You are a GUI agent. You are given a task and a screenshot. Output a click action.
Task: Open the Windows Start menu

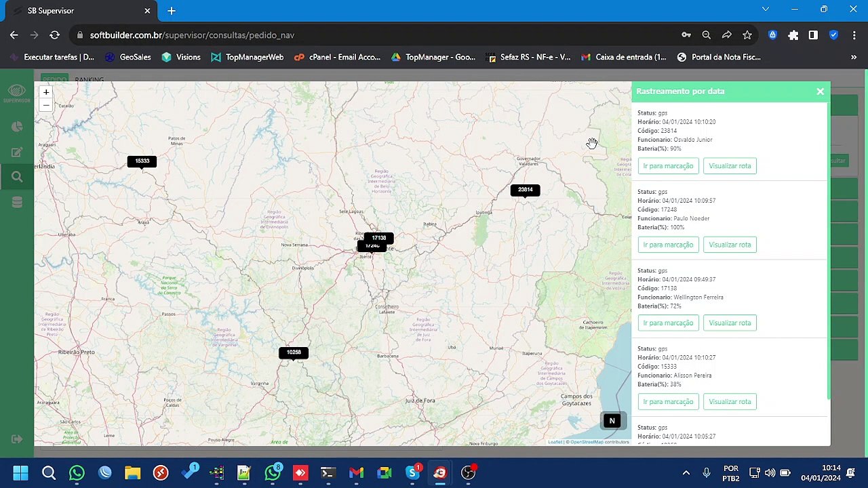(x=20, y=472)
